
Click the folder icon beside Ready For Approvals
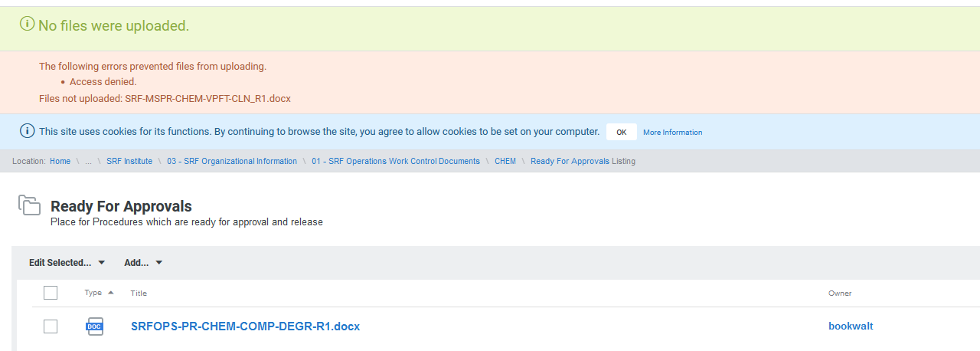pyautogui.click(x=29, y=205)
